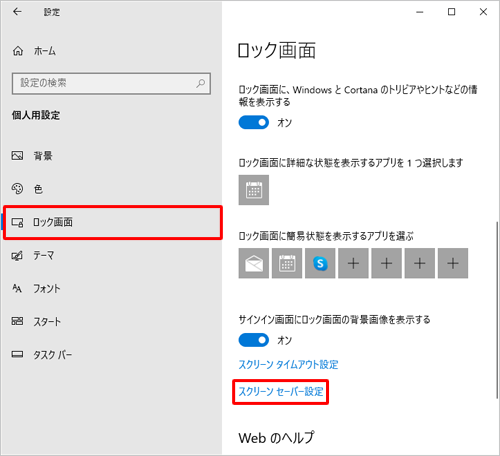Open ホーム home icon
The height and width of the screenshot is (456, 500).
[x=18, y=51]
